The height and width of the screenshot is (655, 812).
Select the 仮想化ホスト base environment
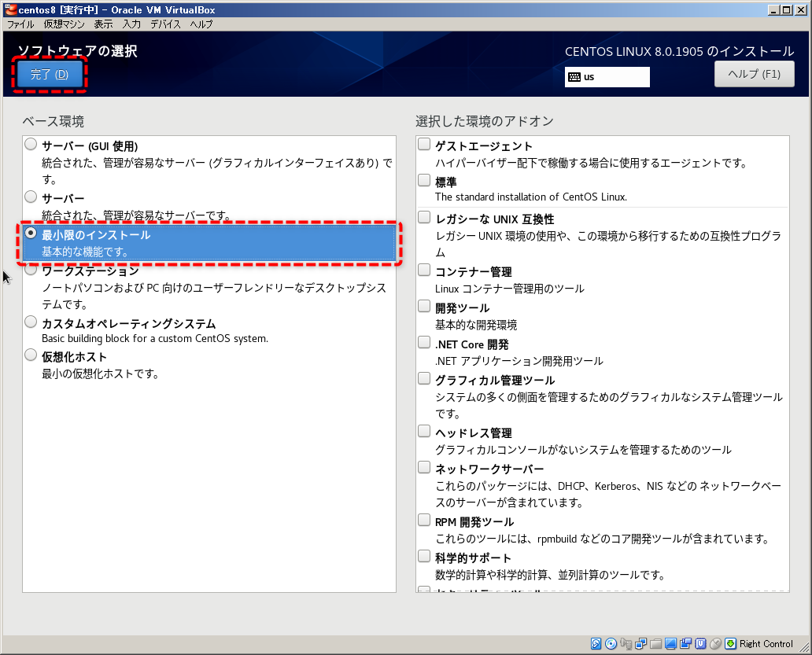tap(30, 354)
